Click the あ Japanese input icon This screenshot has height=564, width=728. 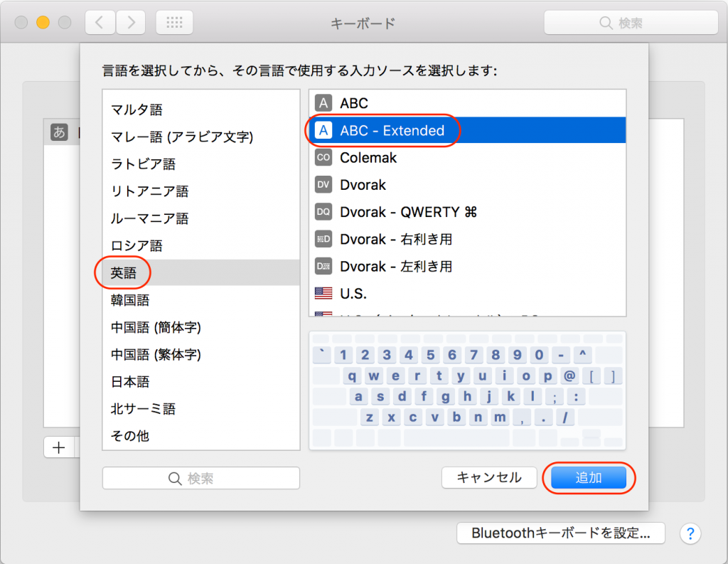pyautogui.click(x=59, y=132)
